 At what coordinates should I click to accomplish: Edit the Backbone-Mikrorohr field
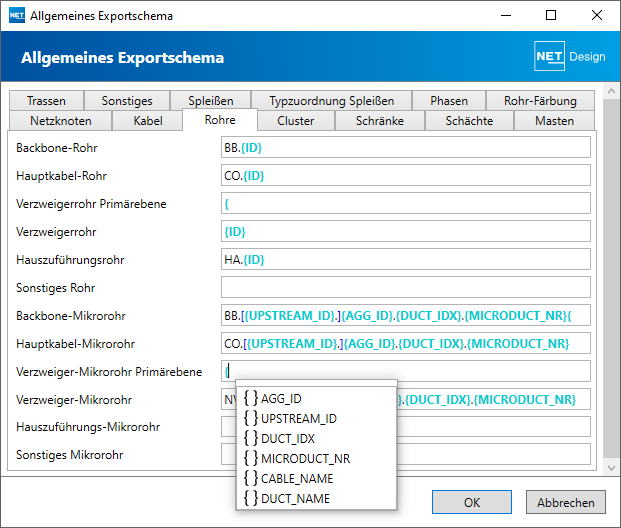[x=406, y=315]
